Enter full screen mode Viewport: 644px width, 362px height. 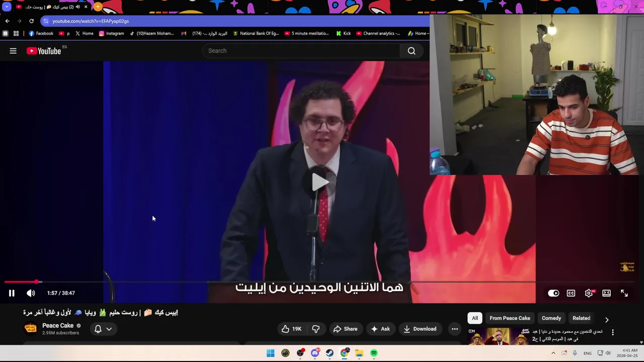tap(624, 293)
